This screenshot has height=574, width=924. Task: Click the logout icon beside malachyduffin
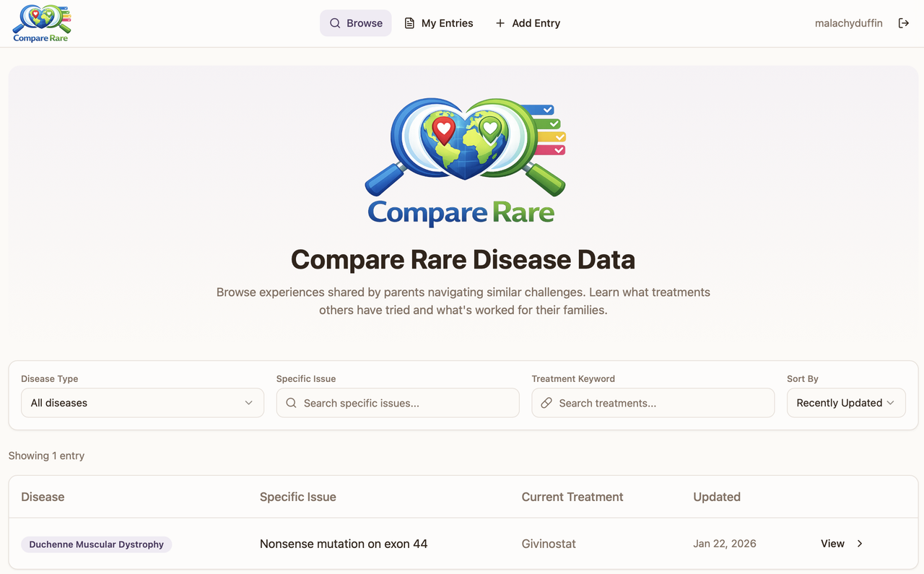point(904,23)
